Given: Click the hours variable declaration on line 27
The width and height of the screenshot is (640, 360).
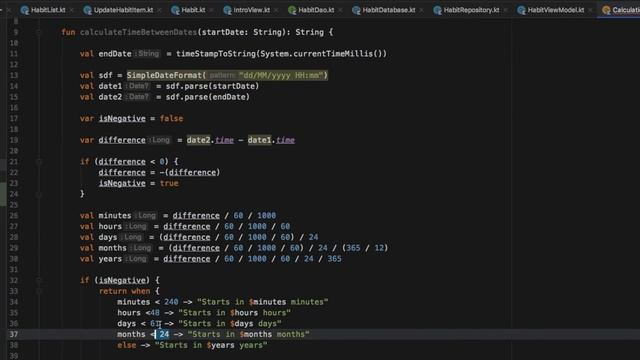Looking at the screenshot, I should (x=110, y=227).
